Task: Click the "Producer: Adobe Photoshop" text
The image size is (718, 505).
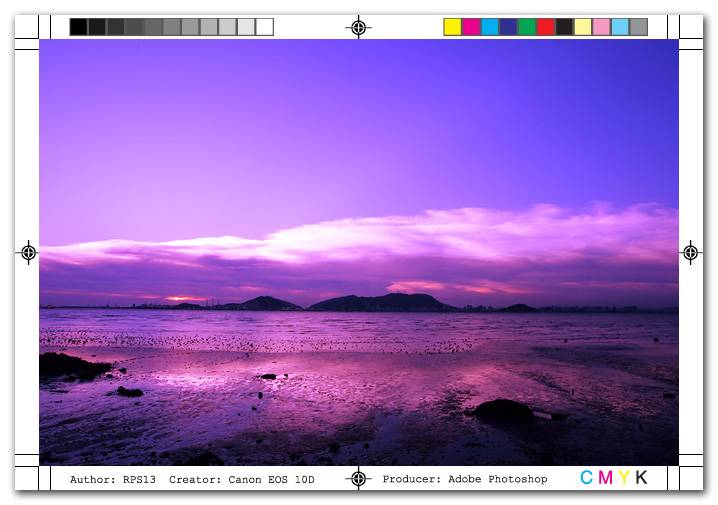Action: tap(465, 479)
